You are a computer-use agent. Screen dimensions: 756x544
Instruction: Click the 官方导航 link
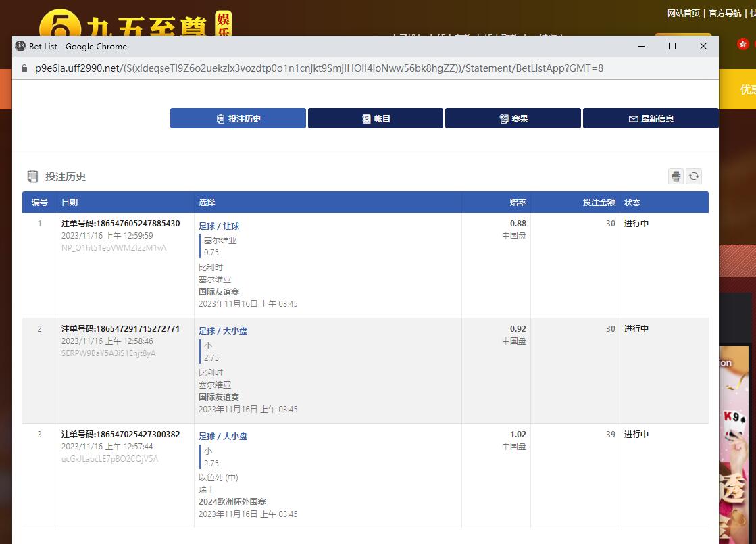pyautogui.click(x=725, y=14)
